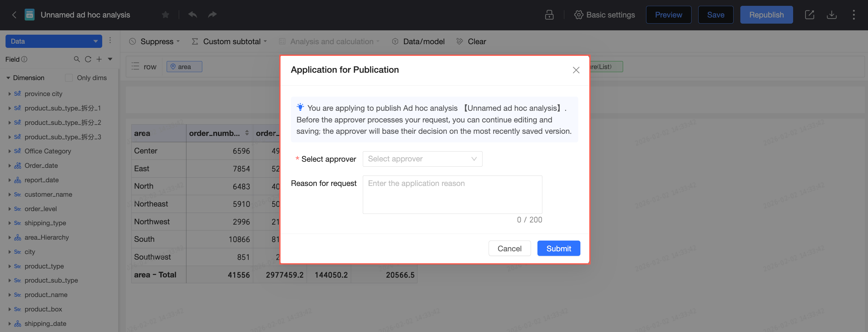Sort by order_number column arrows
Screen dimensions: 868x332
tap(247, 133)
